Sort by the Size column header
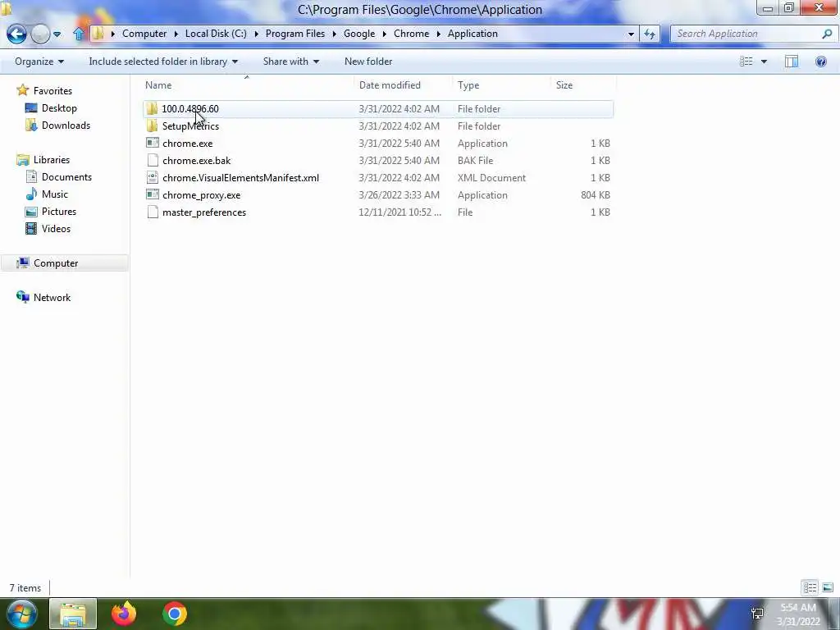This screenshot has width=840, height=630. click(583, 85)
